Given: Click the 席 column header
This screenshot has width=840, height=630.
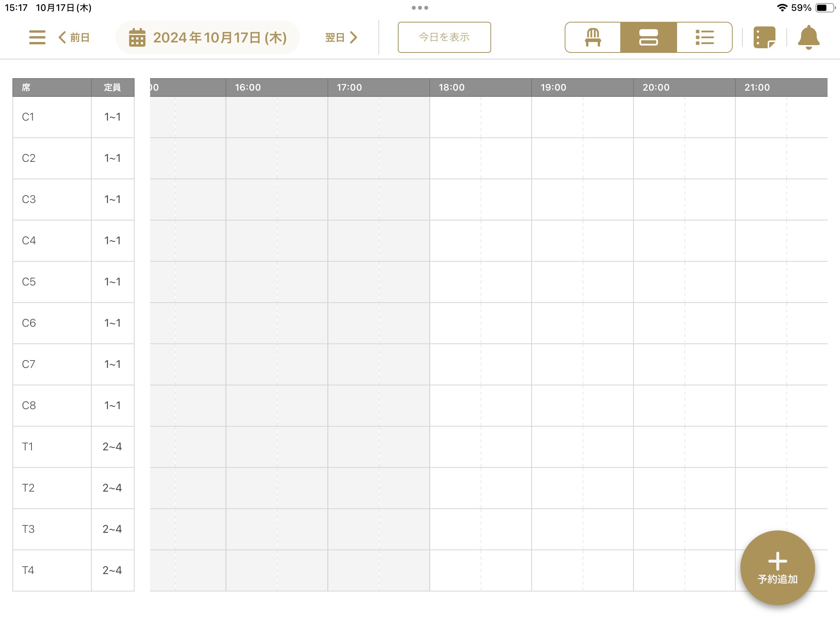Looking at the screenshot, I should (x=52, y=87).
